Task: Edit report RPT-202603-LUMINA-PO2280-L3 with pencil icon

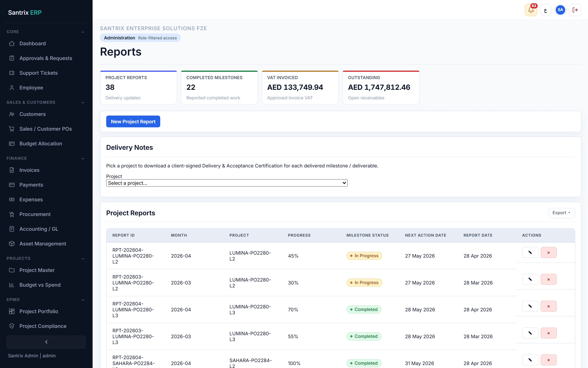Action: [x=530, y=333]
